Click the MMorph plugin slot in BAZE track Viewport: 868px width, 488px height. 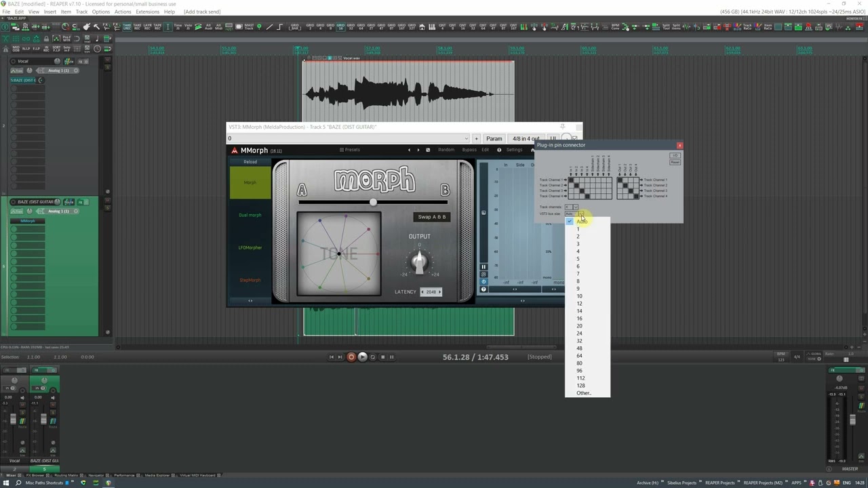[x=27, y=221]
